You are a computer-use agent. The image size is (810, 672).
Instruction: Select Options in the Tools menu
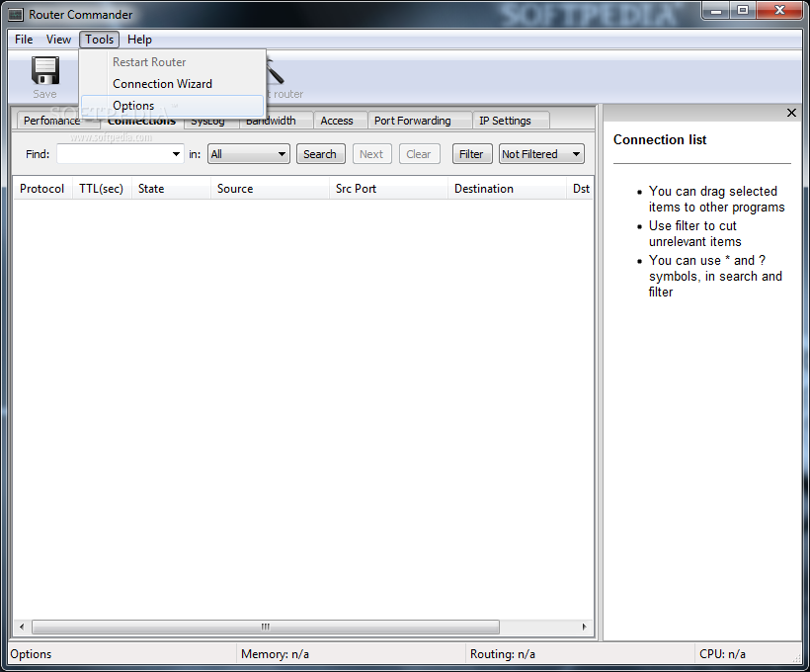tap(173, 106)
